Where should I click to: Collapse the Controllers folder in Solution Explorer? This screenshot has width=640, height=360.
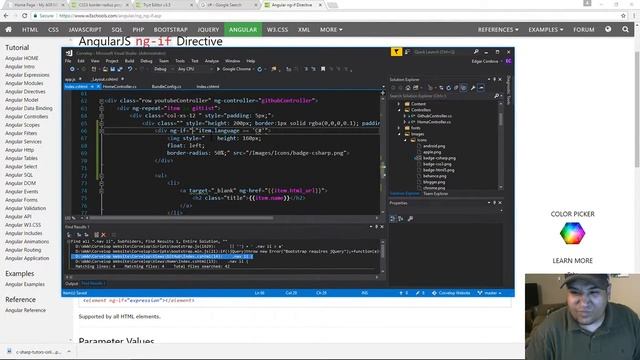[x=399, y=110]
